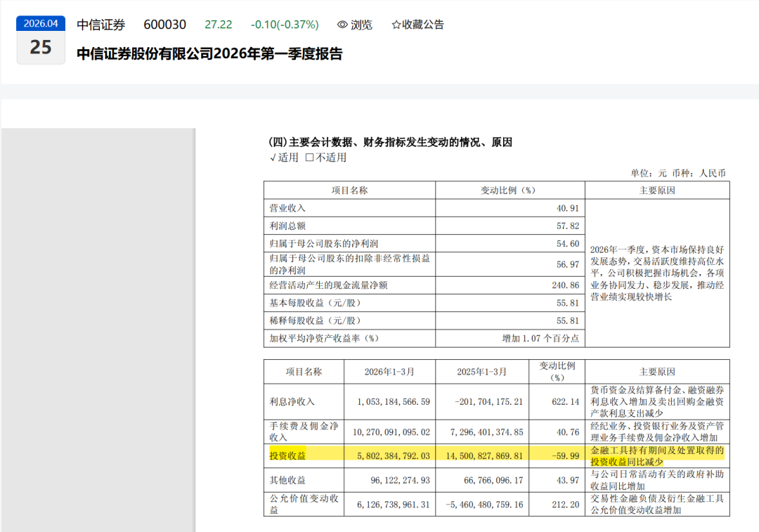
Task: Click the 政府补助收益同比增加 reason text
Action: point(657,480)
